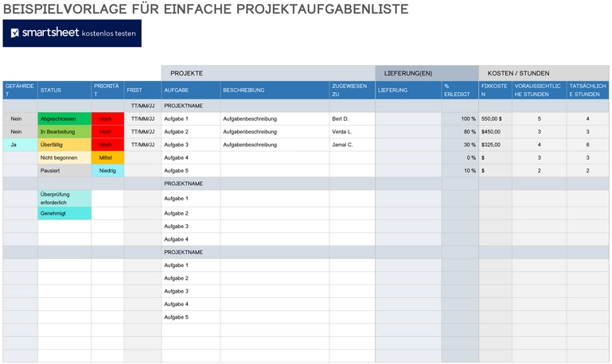Click the 0 % completion cell
Image resolution: width=612 pixels, height=364 pixels.
[460, 158]
